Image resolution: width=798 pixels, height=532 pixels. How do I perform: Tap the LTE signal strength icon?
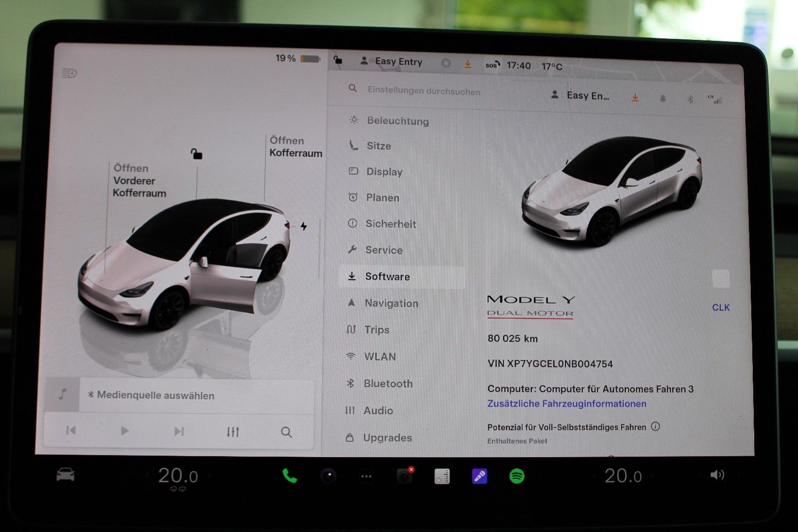click(x=715, y=99)
